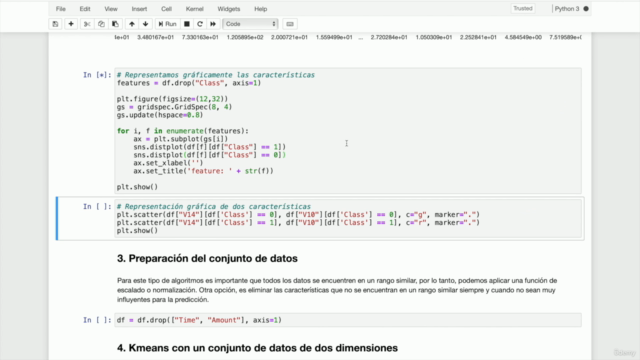Paste cells below with the toolbar icon
Screen dimensions: 640x360
point(116,24)
